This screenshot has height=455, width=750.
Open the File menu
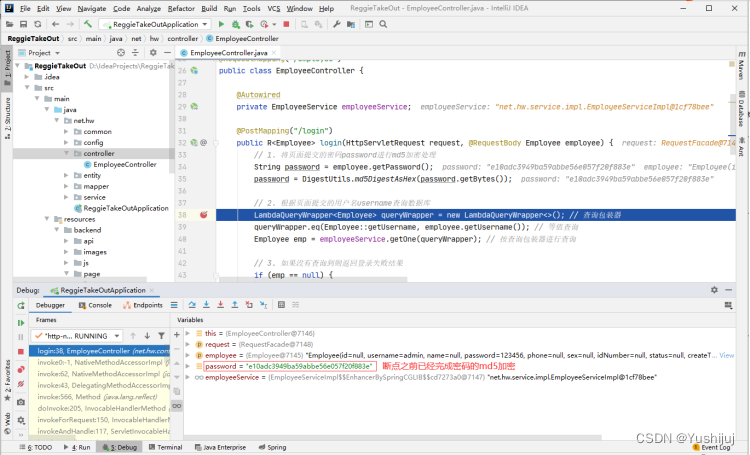pos(25,9)
